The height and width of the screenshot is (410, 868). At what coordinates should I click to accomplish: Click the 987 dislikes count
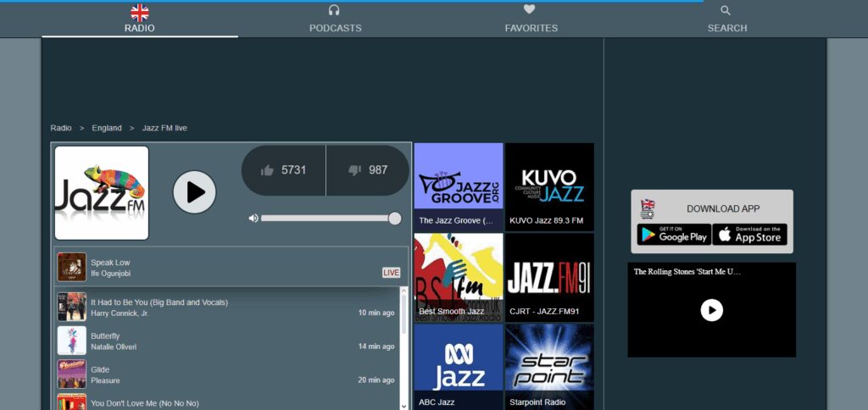378,170
